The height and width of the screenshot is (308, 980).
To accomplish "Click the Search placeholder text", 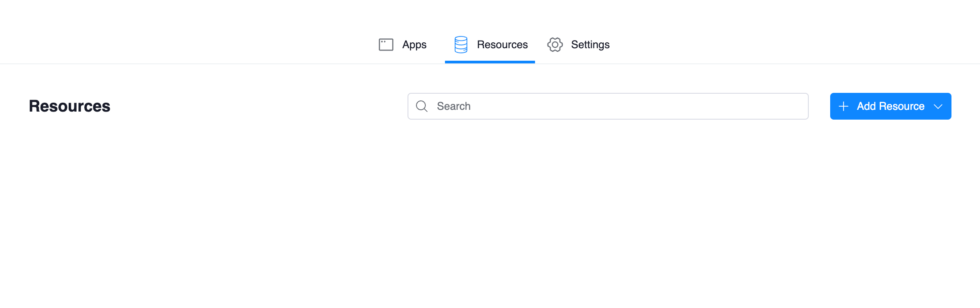I will 453,106.
